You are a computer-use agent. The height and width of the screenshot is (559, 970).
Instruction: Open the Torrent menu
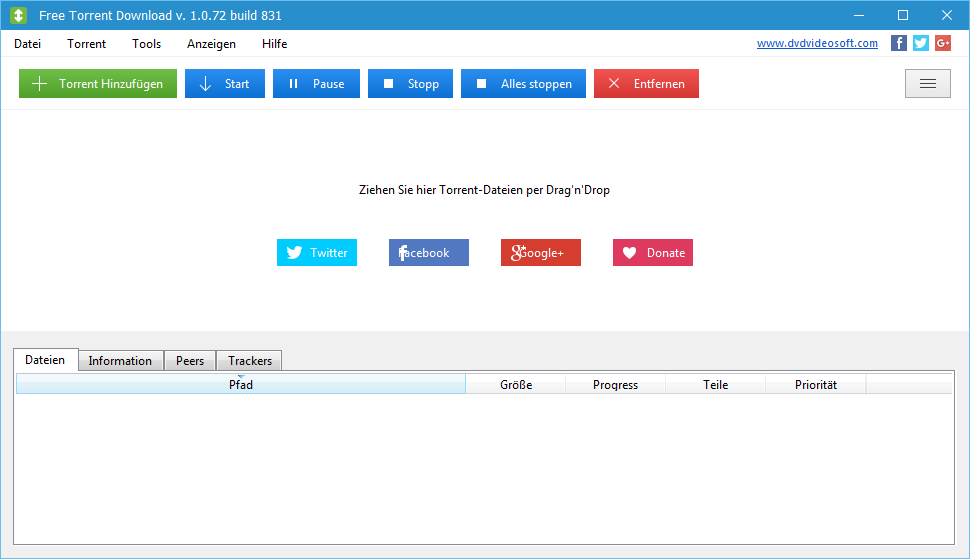tap(87, 44)
